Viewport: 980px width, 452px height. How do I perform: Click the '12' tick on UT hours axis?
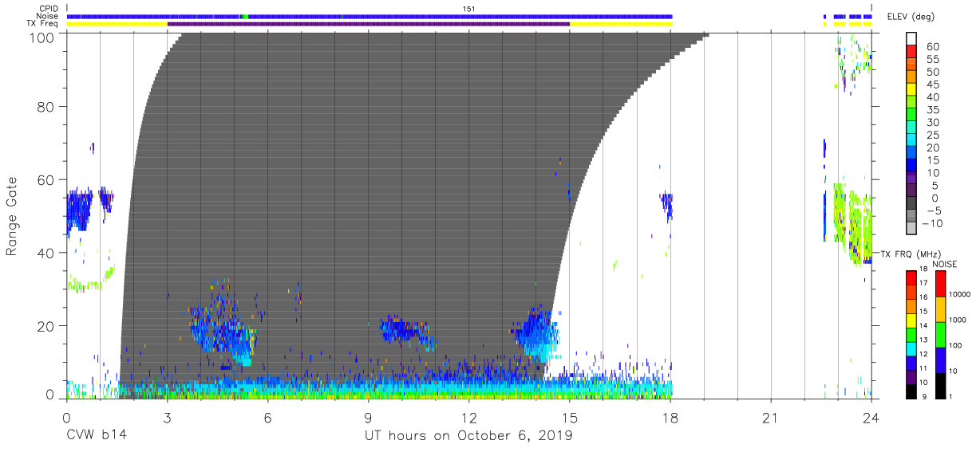point(468,418)
